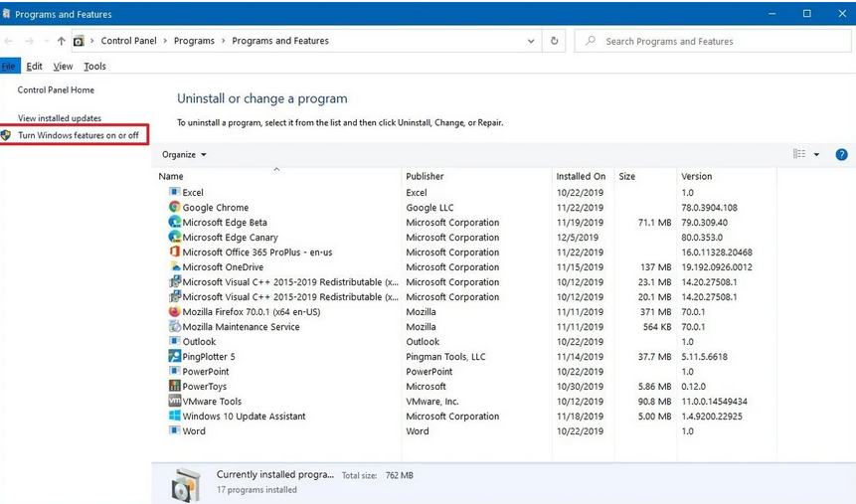This screenshot has width=856, height=504.
Task: Click the Word program icon
Action: [x=174, y=430]
